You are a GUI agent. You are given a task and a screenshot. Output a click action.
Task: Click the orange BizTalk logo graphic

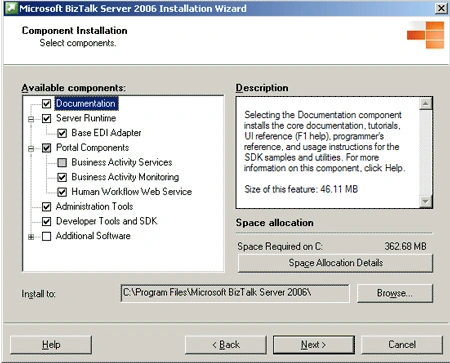426,35
